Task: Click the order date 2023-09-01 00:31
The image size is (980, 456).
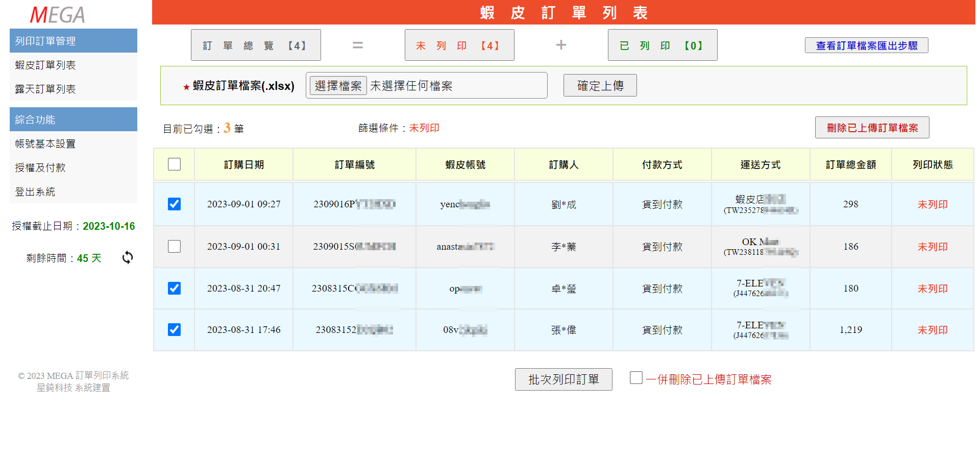Action: point(244,247)
